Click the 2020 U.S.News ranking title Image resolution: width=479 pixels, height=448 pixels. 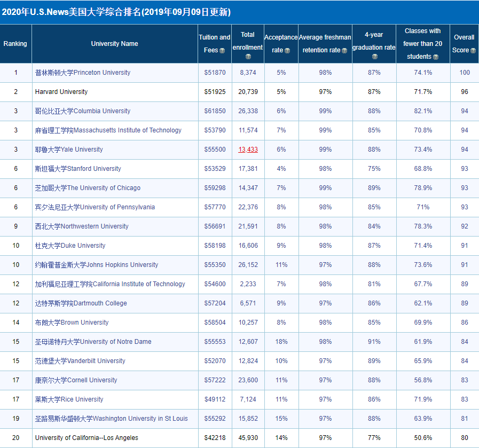point(116,12)
